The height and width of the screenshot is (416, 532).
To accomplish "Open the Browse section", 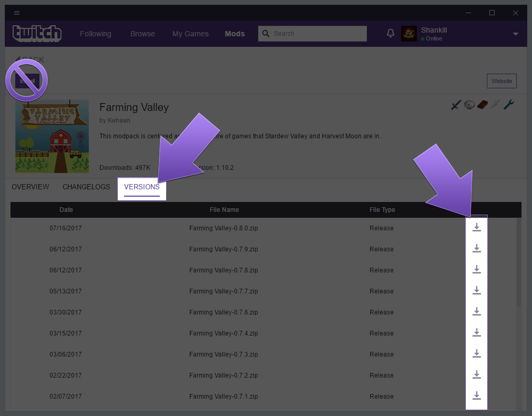I will point(142,34).
